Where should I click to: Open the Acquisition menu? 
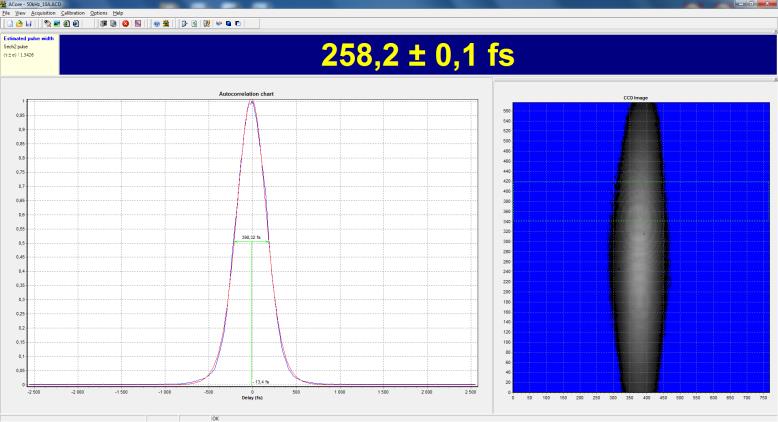[x=45, y=12]
